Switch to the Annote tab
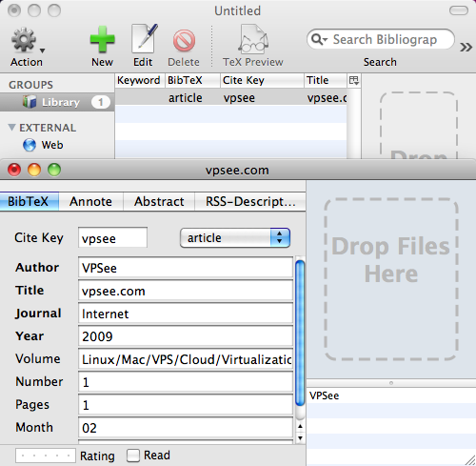This screenshot has height=466, width=476. pyautogui.click(x=90, y=201)
